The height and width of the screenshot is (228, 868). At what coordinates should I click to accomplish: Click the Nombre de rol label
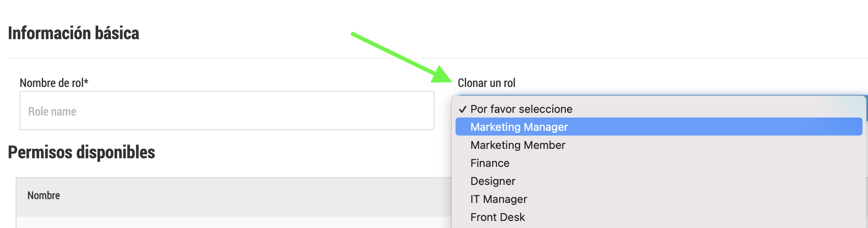[x=54, y=83]
